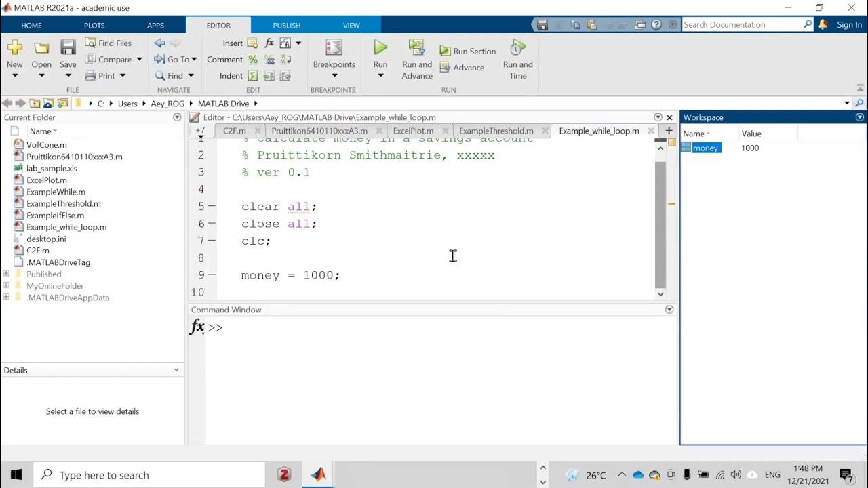The height and width of the screenshot is (488, 868).
Task: Open the C2F.m editor tab
Action: click(235, 131)
